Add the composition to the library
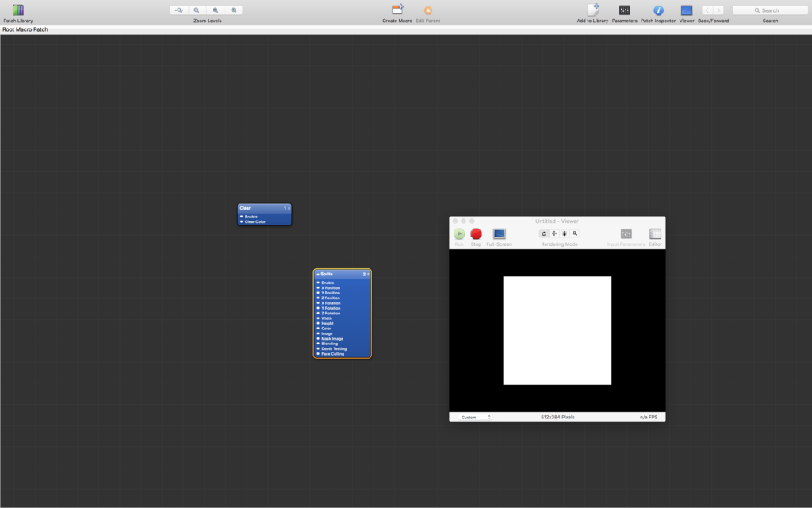The image size is (812, 508). coord(593,10)
